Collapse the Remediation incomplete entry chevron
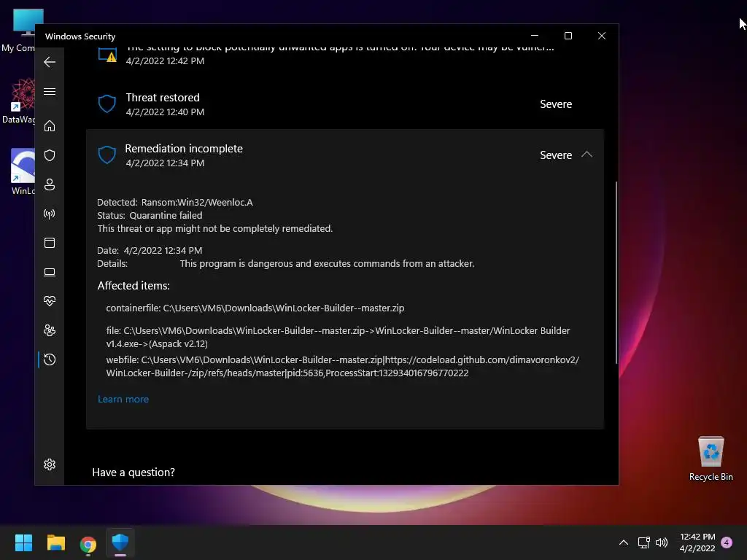 tap(587, 155)
